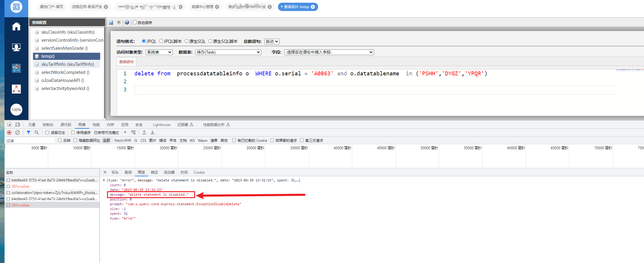Open the DevTools 元素 tab
This screenshot has height=263, width=644.
point(32,125)
